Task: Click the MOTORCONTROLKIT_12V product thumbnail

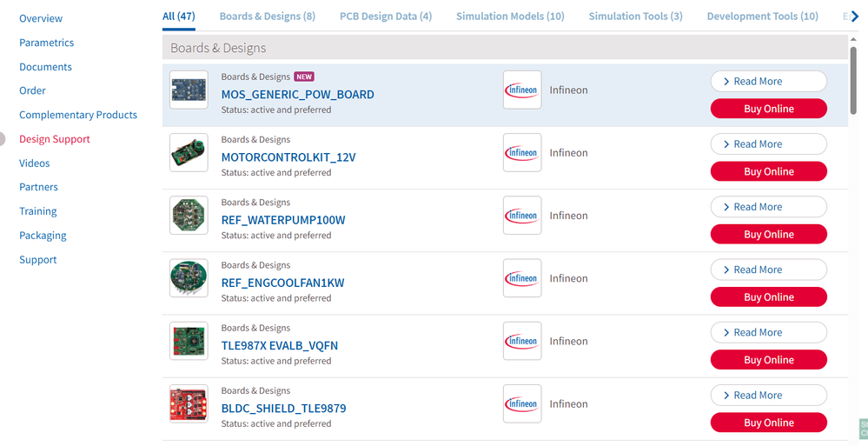Action: click(x=189, y=153)
